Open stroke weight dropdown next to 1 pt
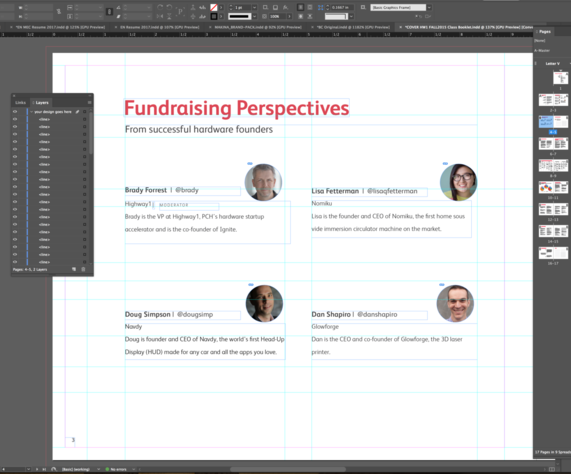This screenshot has width=571, height=474. click(255, 7)
